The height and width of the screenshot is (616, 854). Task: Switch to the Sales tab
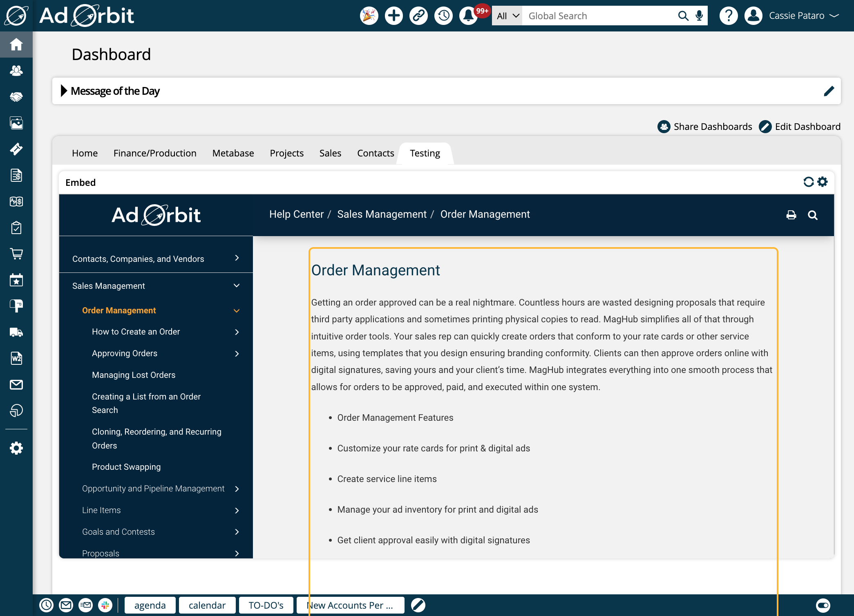click(330, 153)
